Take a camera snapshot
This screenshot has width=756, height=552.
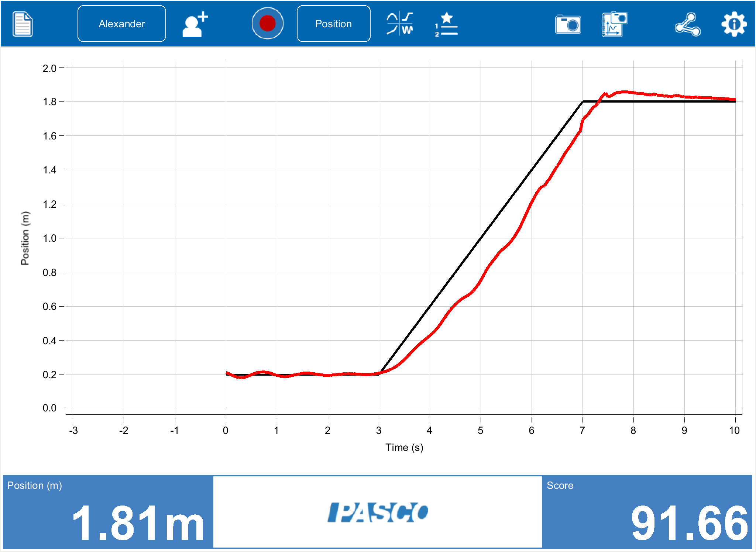pos(568,24)
